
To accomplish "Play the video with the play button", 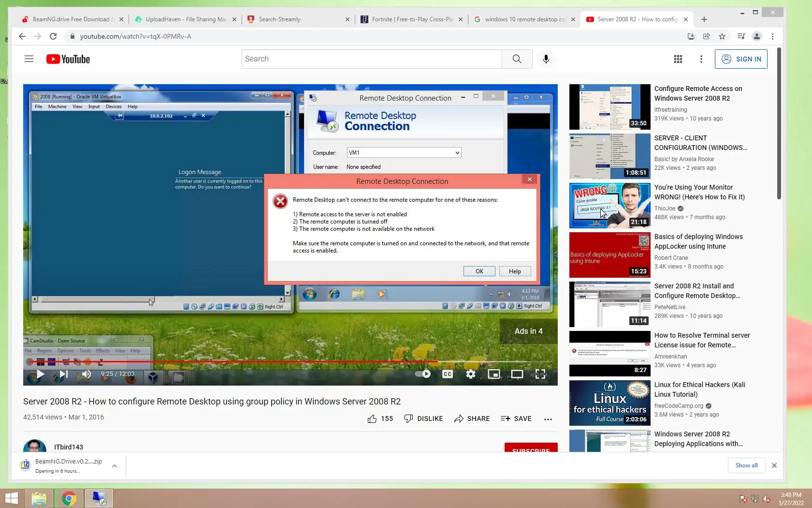I will tap(40, 374).
